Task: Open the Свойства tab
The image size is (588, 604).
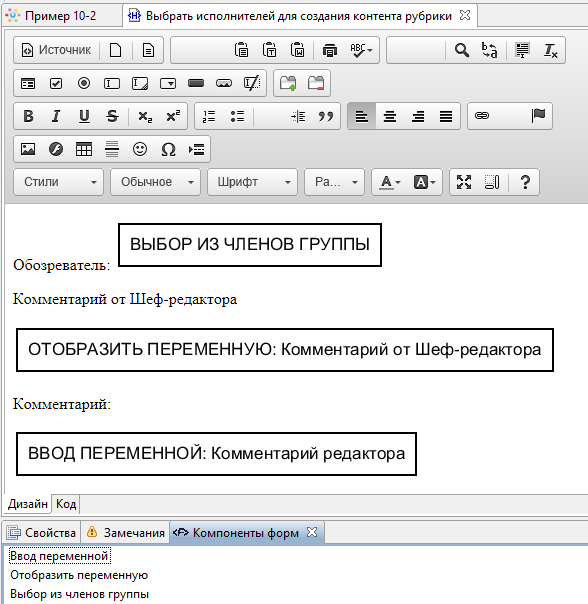Action: coord(42,533)
